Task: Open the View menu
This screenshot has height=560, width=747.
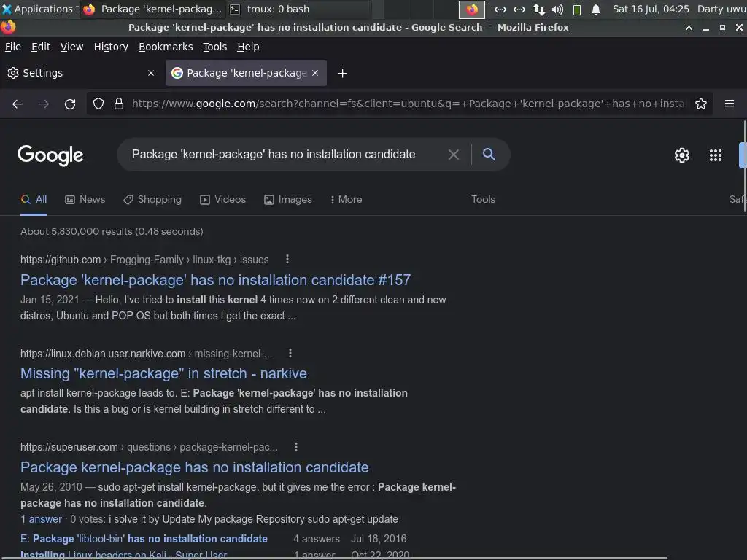Action: click(x=72, y=47)
